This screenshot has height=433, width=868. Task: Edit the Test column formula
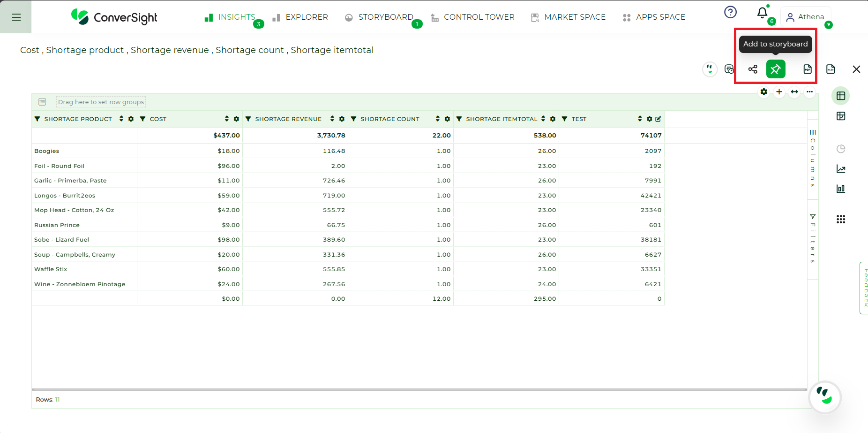click(658, 119)
